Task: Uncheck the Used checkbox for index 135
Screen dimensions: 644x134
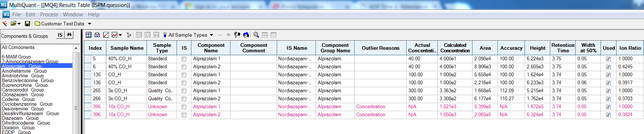Action: point(608,75)
